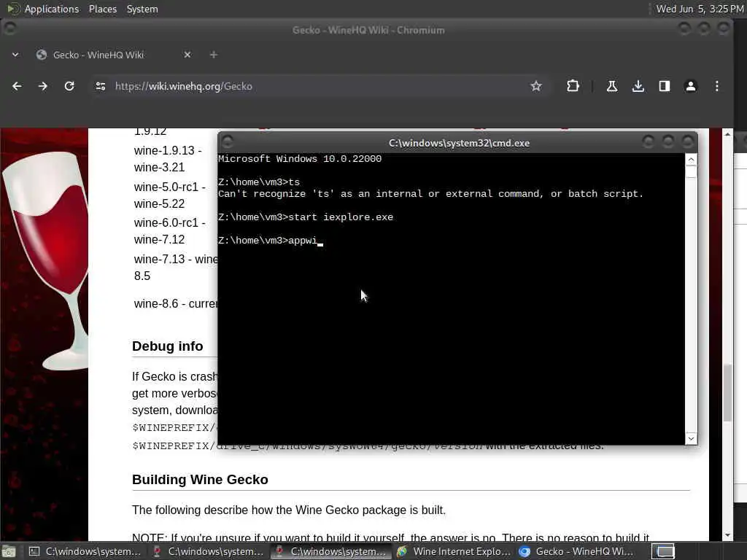Open the Extensions puzzle icon
Screen dimensions: 747x560
pos(573,86)
